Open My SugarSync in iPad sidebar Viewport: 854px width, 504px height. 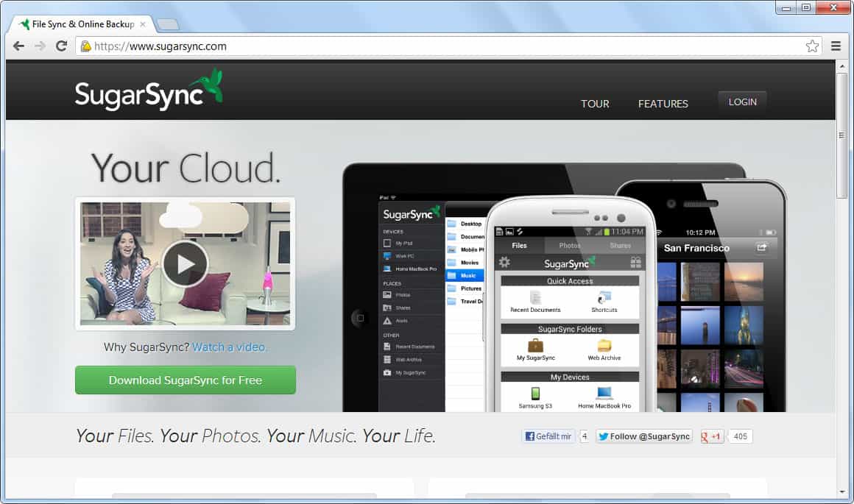[x=412, y=373]
